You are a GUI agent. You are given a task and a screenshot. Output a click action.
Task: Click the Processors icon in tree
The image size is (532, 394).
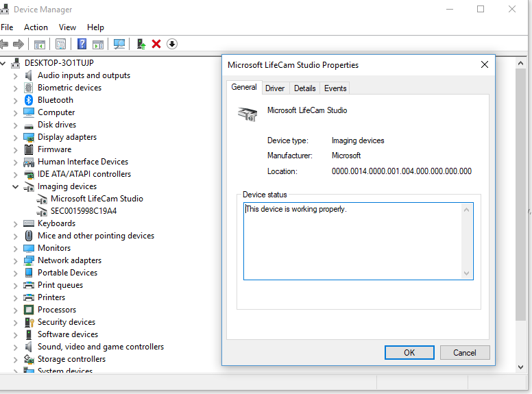tap(29, 310)
